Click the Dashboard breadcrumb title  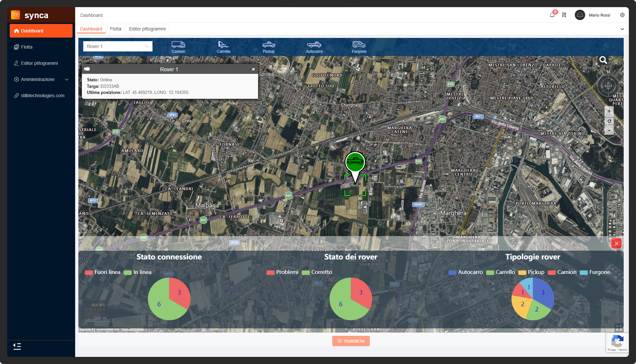(x=91, y=15)
